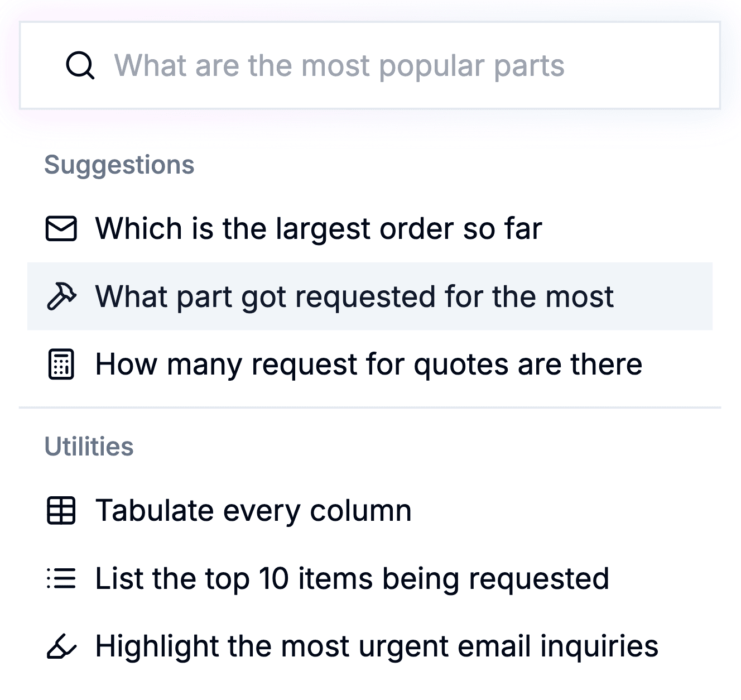Click inside the search input field

coord(371,65)
